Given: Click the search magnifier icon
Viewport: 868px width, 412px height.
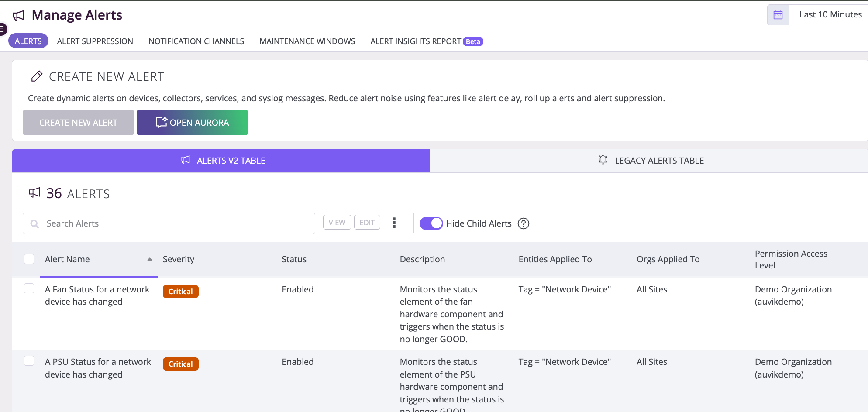Looking at the screenshot, I should point(34,224).
